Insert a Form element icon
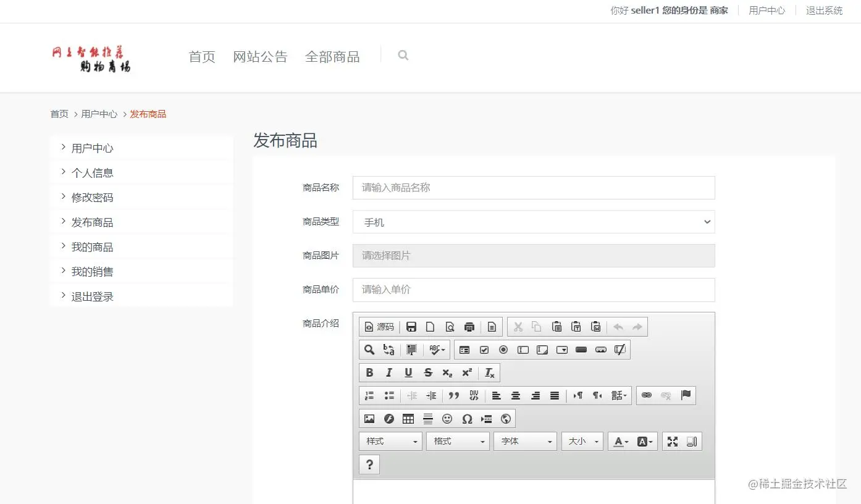Viewport: 861px width, 504px height. (464, 350)
